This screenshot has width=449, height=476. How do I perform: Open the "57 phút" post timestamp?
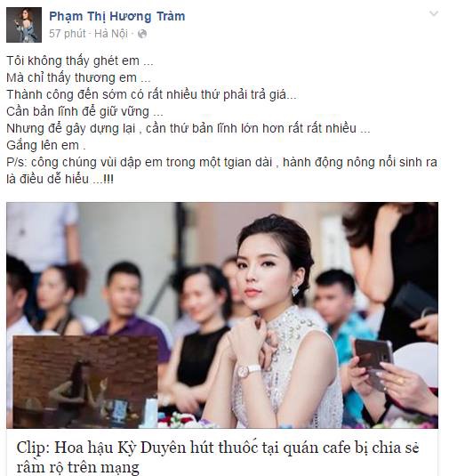tap(68, 34)
